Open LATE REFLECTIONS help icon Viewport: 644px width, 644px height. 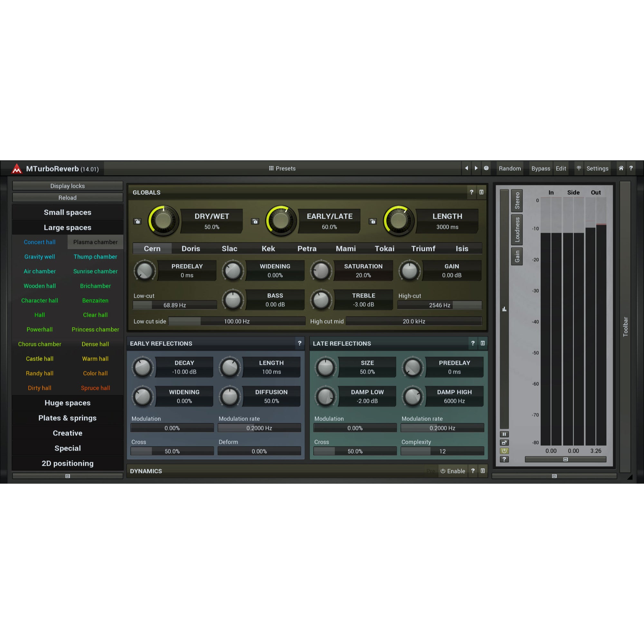click(473, 343)
